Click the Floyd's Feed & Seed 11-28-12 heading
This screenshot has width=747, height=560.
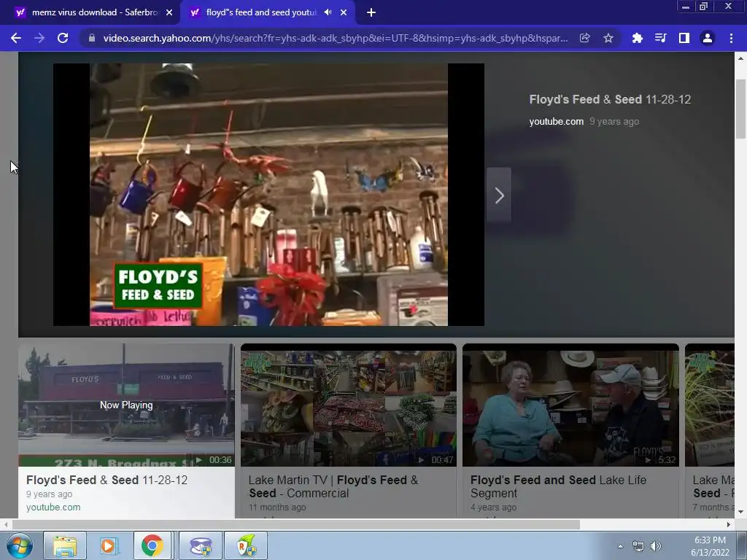tap(610, 99)
